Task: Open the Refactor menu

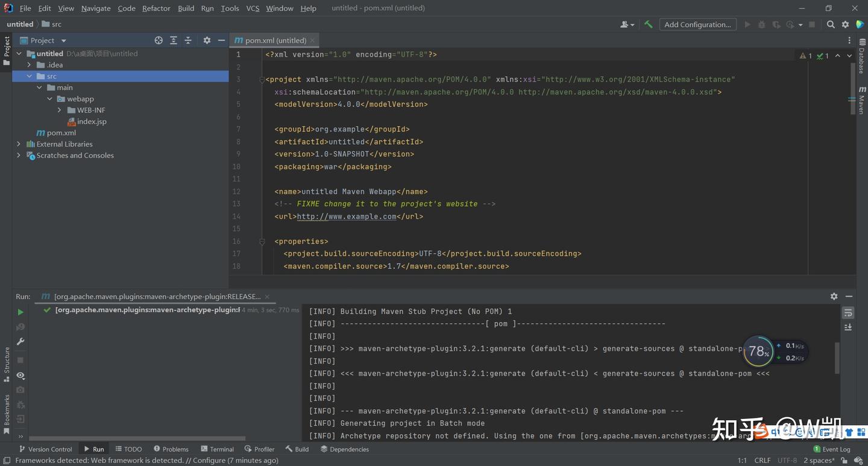Action: pos(156,8)
